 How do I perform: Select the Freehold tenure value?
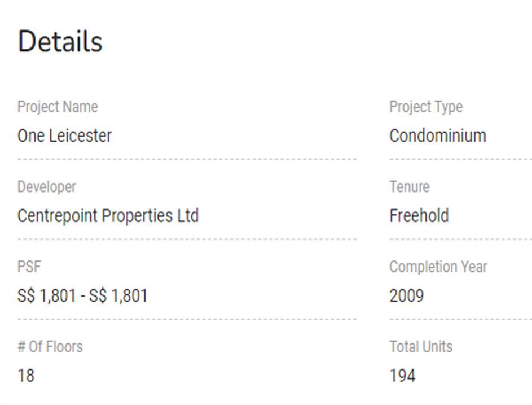[x=419, y=216]
